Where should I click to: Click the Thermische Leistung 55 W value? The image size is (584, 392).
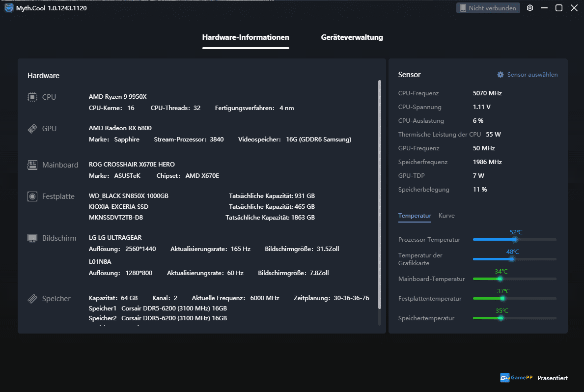(493, 135)
